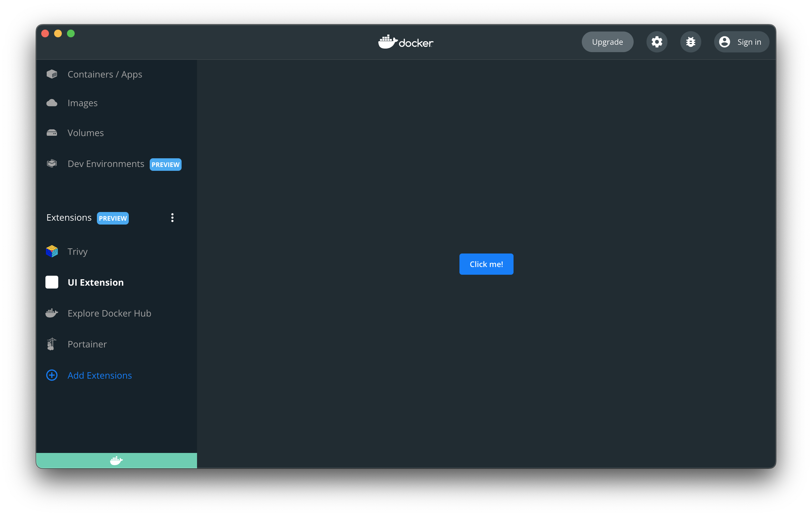The image size is (812, 516).
Task: Click PREVIEW badge next to Extensions
Action: pyautogui.click(x=113, y=218)
